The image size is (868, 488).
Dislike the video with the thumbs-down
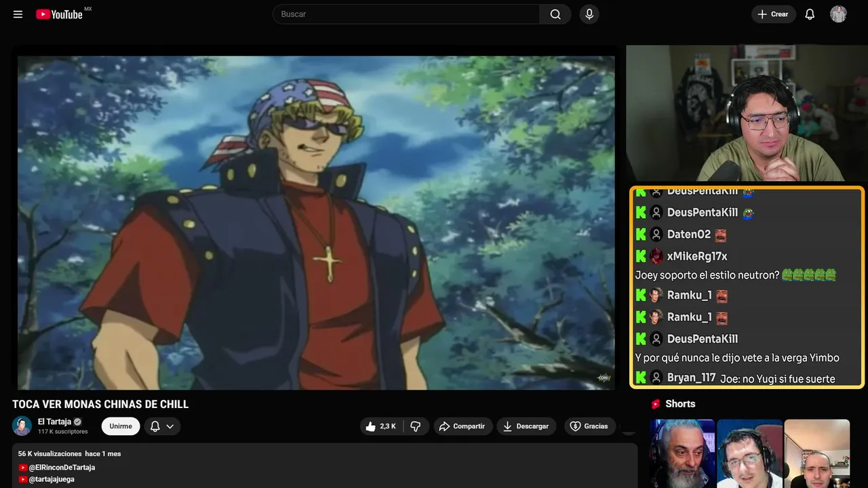(x=416, y=426)
